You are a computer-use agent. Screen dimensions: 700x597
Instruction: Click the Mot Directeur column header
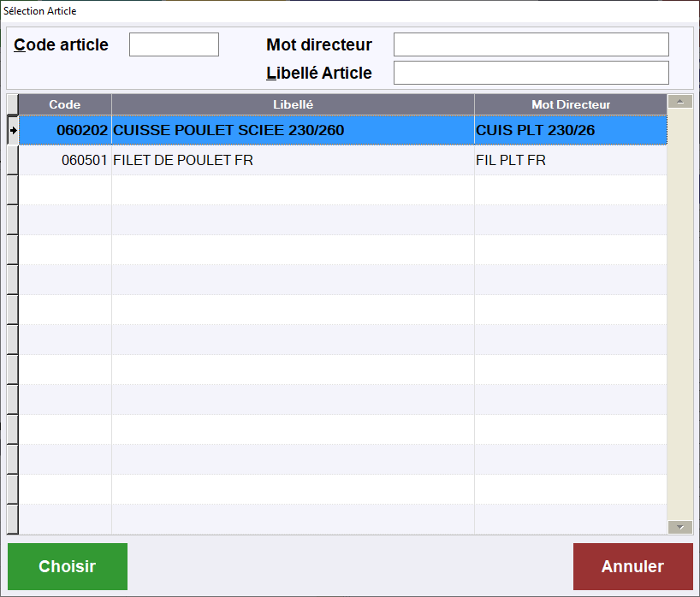(x=570, y=104)
